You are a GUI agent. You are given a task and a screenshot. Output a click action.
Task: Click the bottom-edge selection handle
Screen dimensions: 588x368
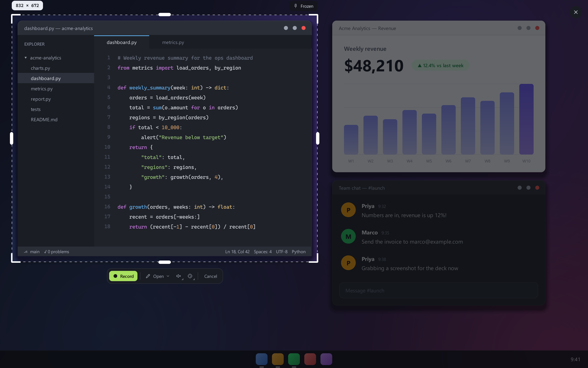pyautogui.click(x=164, y=262)
